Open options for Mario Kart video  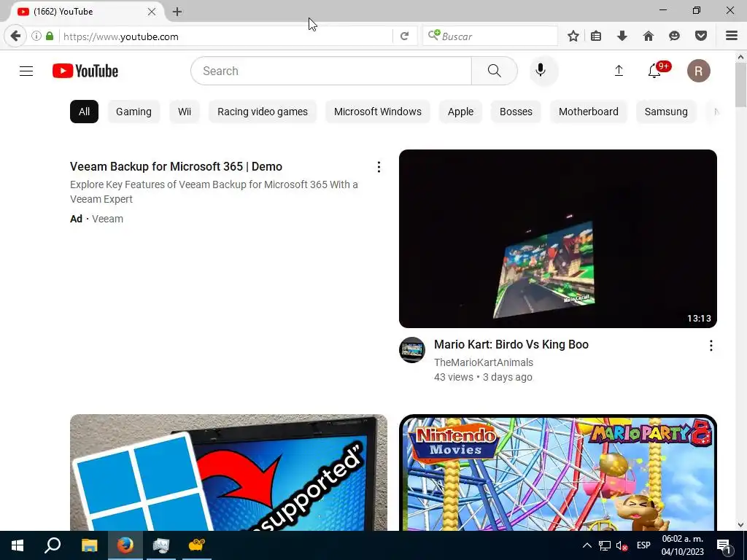(711, 345)
